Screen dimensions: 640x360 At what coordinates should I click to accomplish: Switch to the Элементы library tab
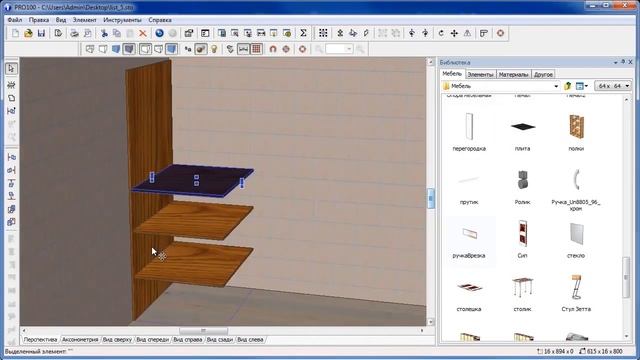(480, 75)
